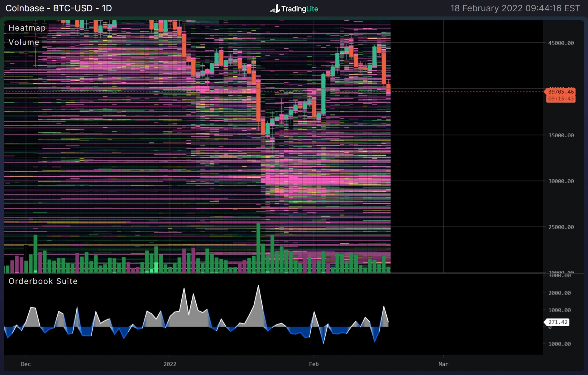
Task: Click the TradingLite logo icon
Action: pyautogui.click(x=275, y=9)
